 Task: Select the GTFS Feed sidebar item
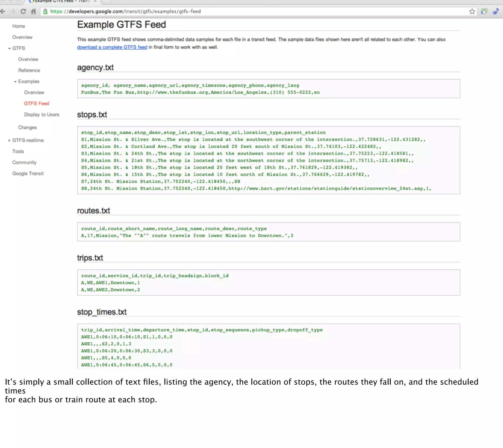[x=36, y=104]
